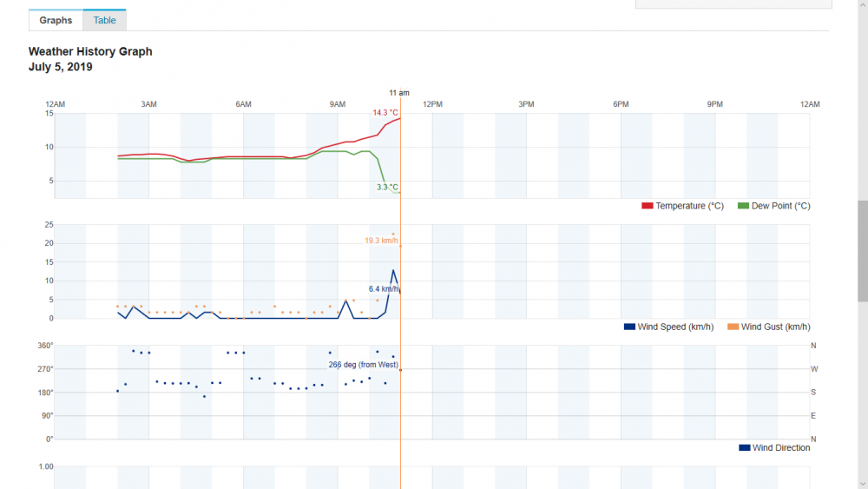Viewport: 868px width, 489px height.
Task: Click the 19.3 km/h wind gust value
Action: (x=381, y=241)
